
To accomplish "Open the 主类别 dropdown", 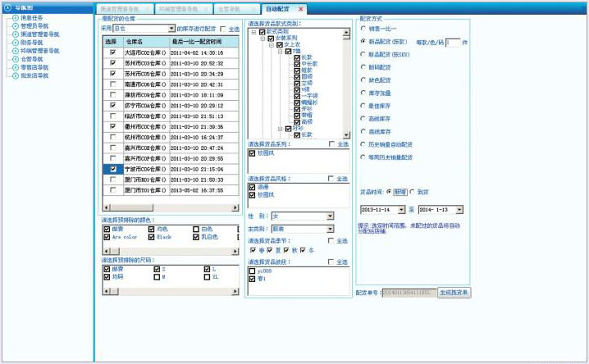I will coord(330,229).
